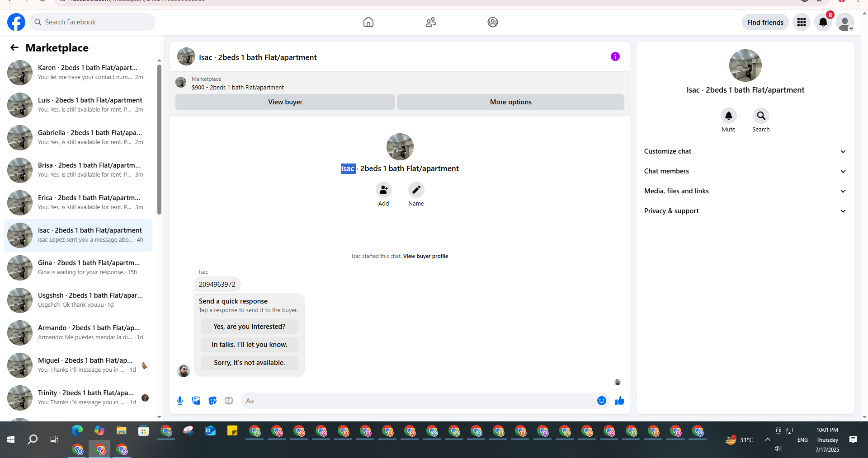Image resolution: width=868 pixels, height=458 pixels.
Task: Click the message "2094963972"
Action: pos(217,285)
